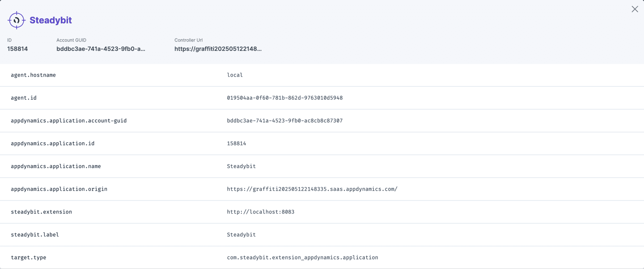This screenshot has height=269, width=644.
Task: Click the localhost:8083 extension URL value
Action: [261, 211]
